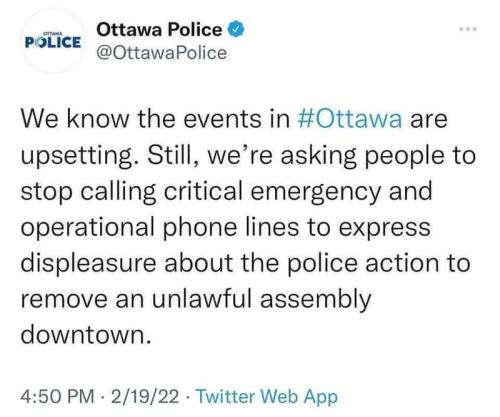
Task: Click the 4:50 PM timestamp
Action: point(57,396)
